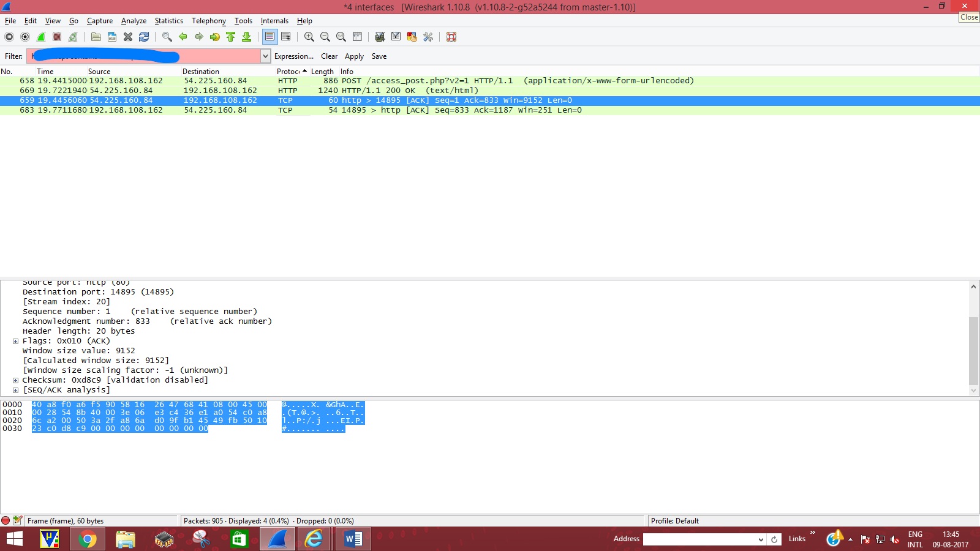This screenshot has height=551, width=980.
Task: Toggle packet list colorization
Action: point(269,37)
